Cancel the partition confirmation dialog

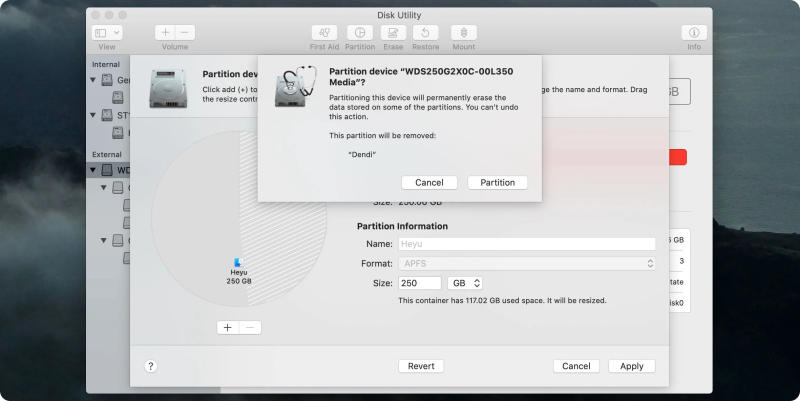pos(429,182)
